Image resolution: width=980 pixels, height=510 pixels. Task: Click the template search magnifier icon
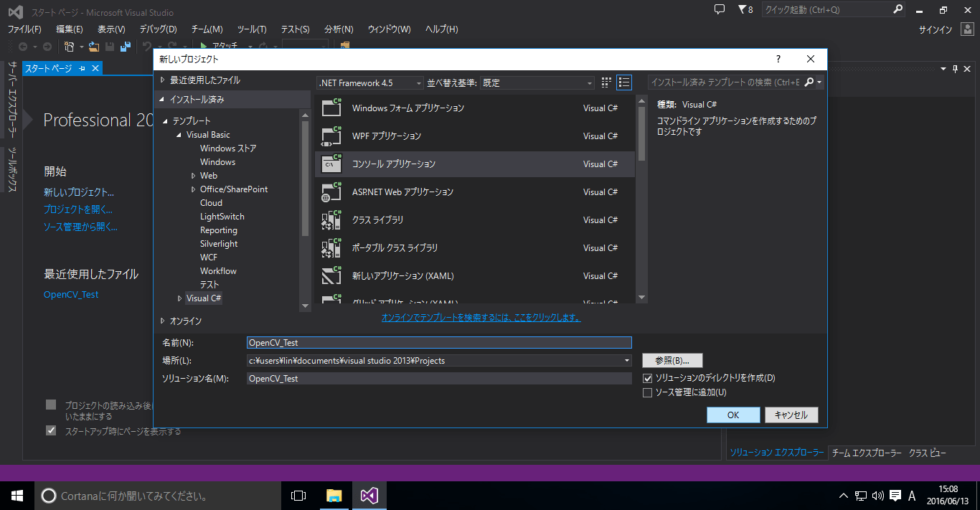pos(809,82)
